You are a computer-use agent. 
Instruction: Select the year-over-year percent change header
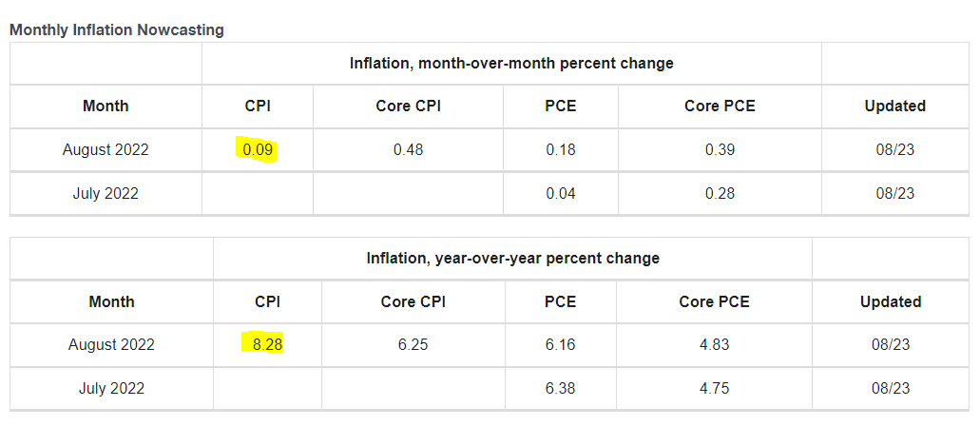tap(512, 258)
